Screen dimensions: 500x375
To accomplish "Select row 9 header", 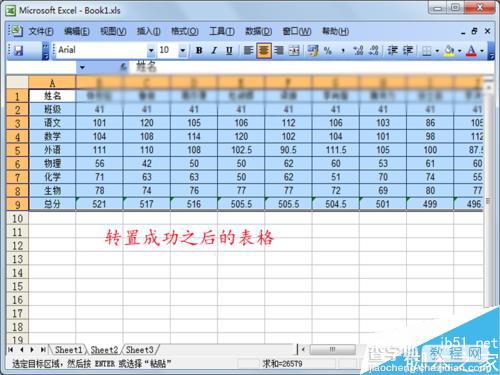I will pos(17,204).
